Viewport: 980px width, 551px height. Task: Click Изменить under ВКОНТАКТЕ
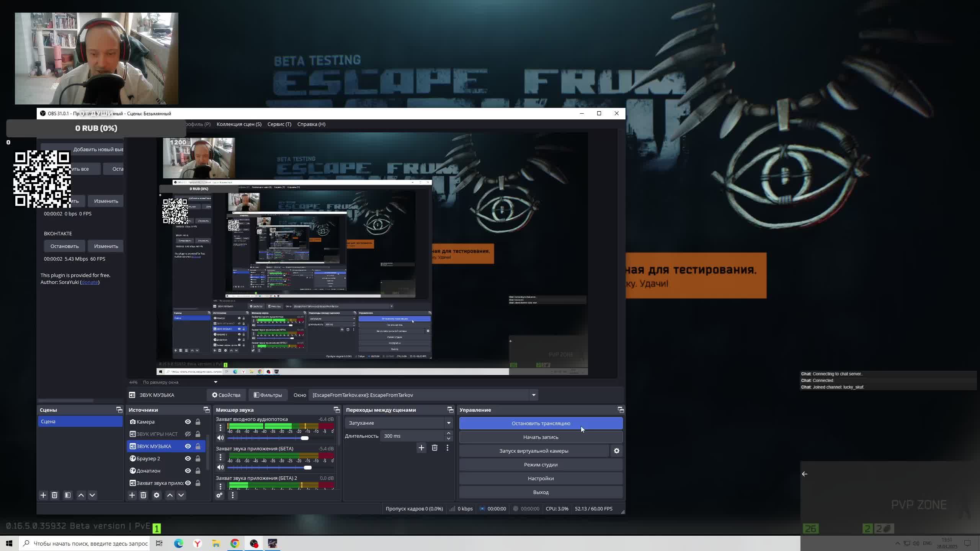106,246
